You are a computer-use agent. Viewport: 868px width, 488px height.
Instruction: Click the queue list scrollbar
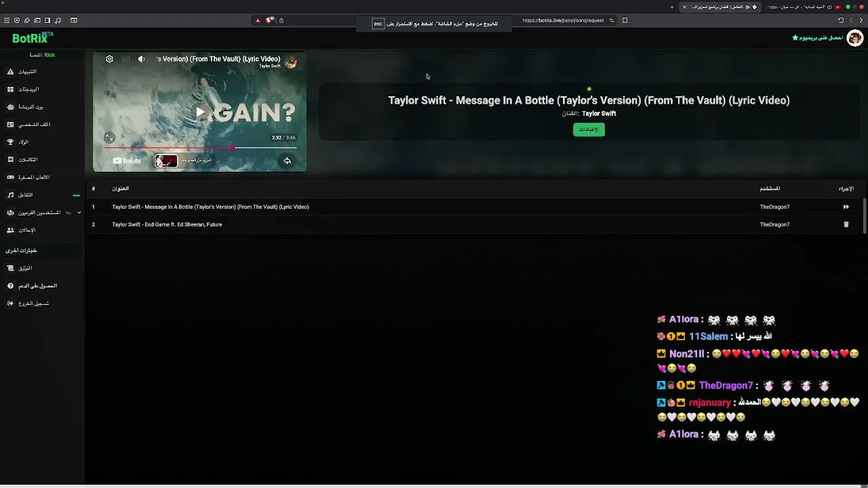click(864, 216)
